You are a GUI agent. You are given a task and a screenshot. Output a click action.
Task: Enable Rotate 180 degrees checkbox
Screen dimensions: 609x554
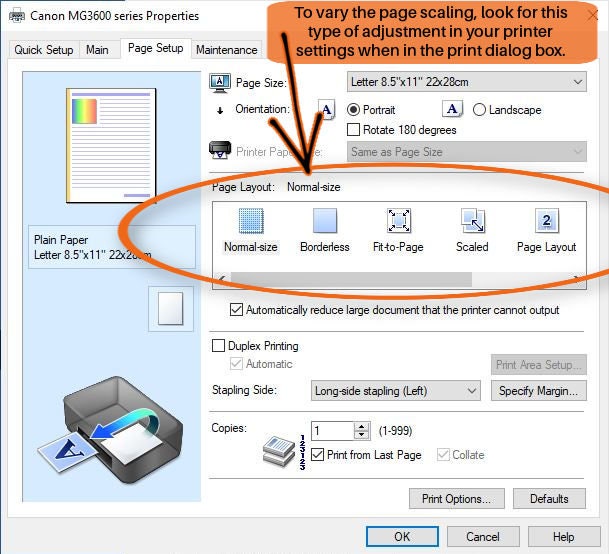click(x=353, y=130)
